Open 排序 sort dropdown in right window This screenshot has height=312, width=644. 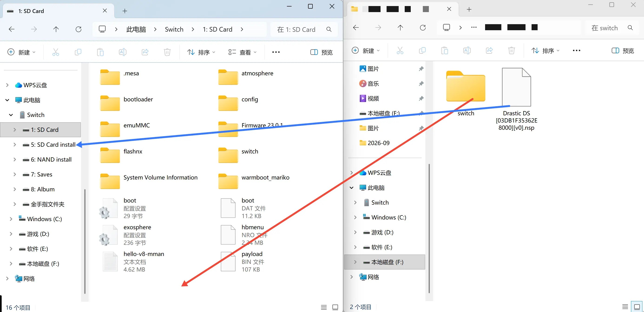[545, 51]
